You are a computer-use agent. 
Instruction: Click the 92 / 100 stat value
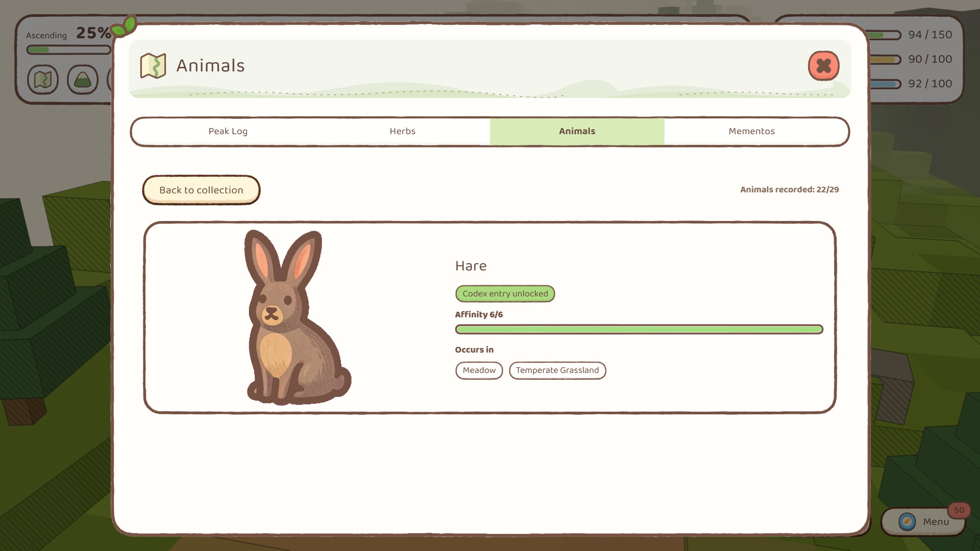click(x=930, y=84)
